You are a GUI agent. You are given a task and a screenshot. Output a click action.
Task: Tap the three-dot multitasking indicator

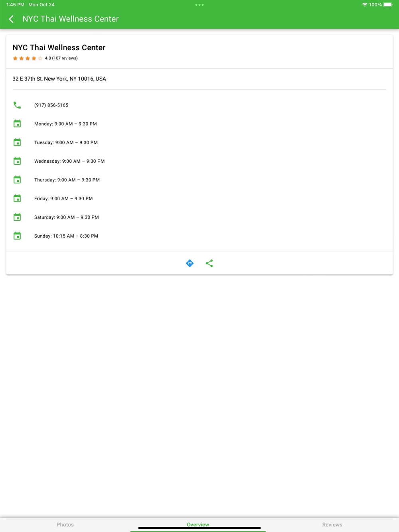pyautogui.click(x=199, y=5)
